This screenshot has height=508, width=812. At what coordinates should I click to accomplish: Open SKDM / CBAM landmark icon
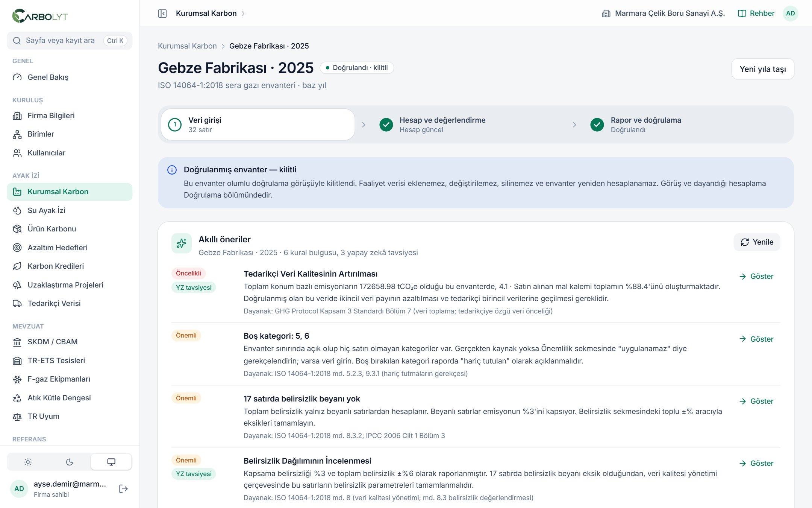(x=17, y=342)
